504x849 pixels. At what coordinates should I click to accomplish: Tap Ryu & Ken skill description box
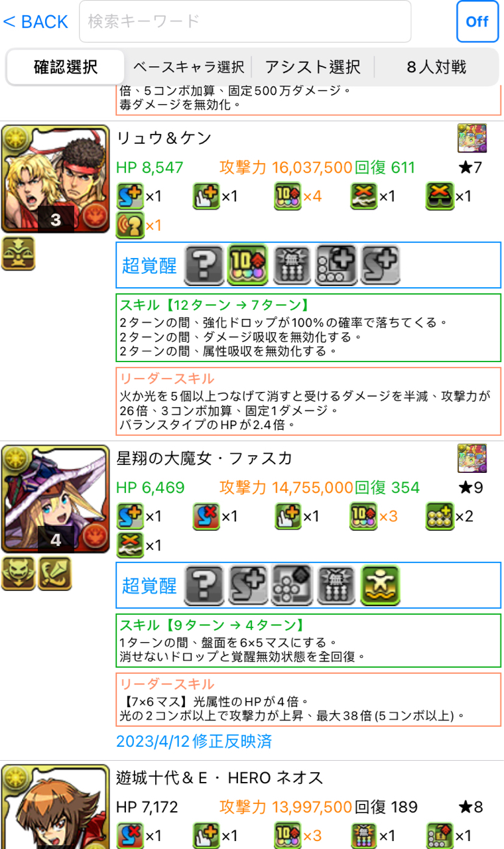point(308,328)
